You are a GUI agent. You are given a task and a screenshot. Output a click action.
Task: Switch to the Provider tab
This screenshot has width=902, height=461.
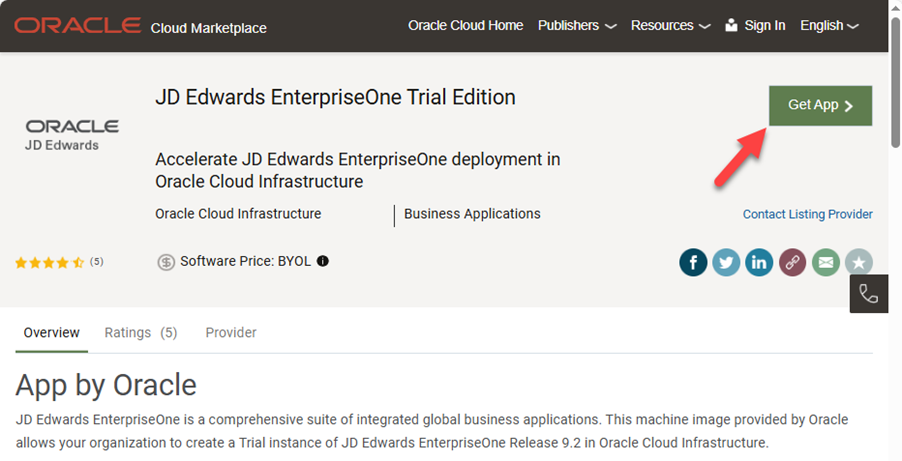(231, 333)
